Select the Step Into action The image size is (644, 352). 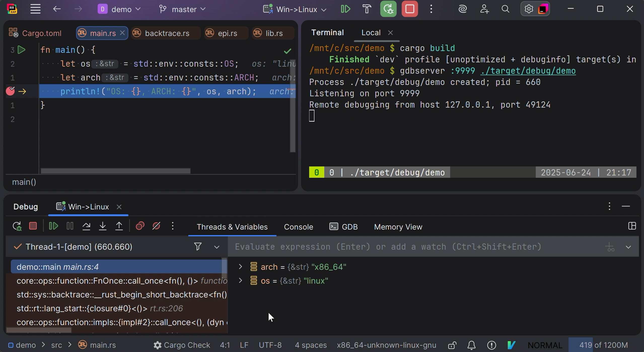[103, 226]
